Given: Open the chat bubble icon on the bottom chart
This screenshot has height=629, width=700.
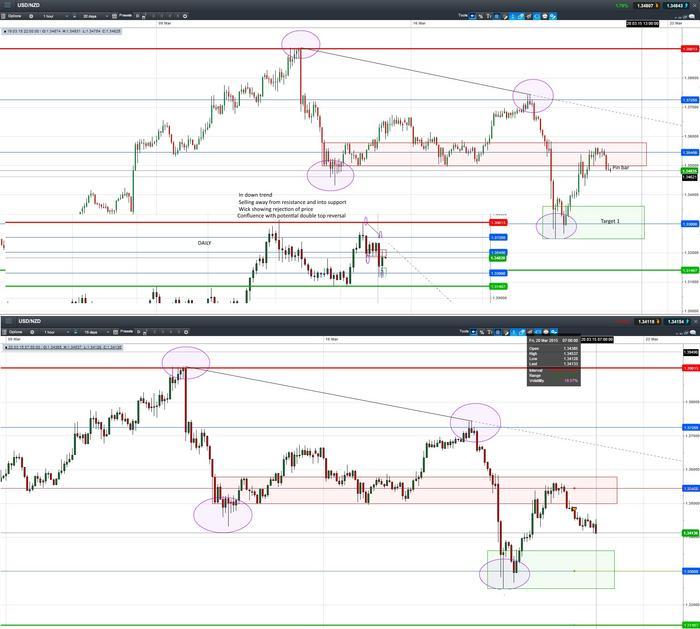Looking at the screenshot, I should click(x=692, y=332).
